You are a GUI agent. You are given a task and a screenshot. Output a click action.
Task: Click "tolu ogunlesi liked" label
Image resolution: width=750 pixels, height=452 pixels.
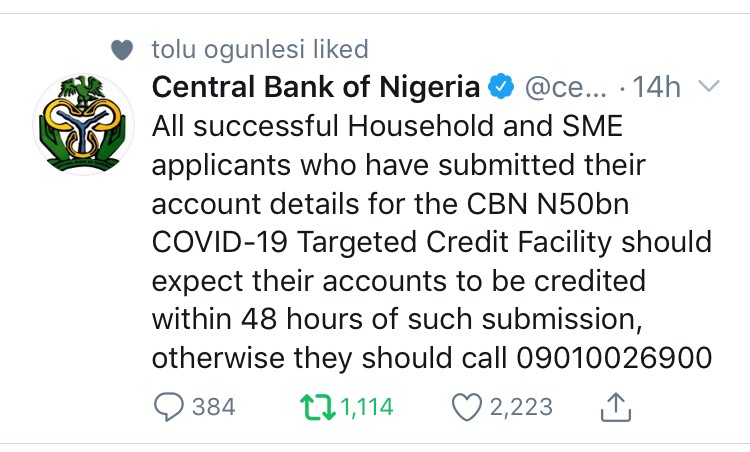pyautogui.click(x=260, y=48)
